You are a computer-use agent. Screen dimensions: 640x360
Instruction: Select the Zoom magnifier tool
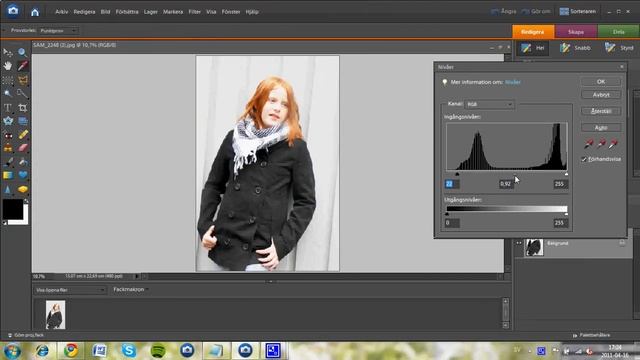click(22, 52)
